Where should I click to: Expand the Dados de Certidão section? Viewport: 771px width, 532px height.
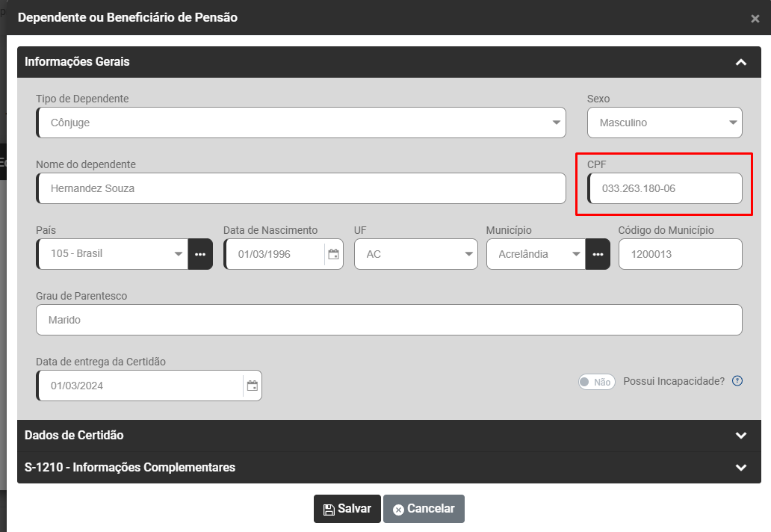point(740,435)
